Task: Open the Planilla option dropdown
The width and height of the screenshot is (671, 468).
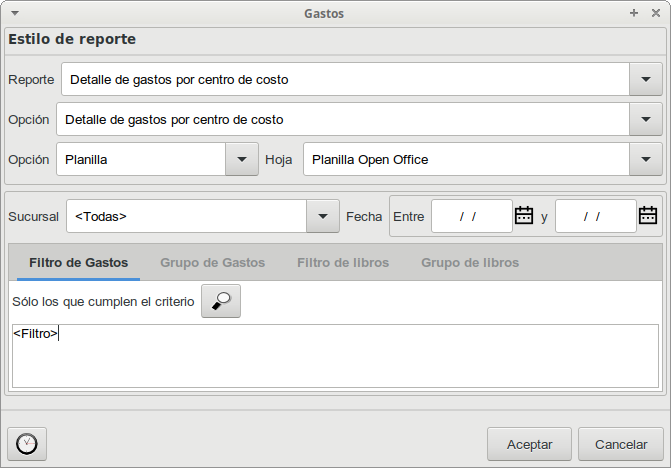Action: pyautogui.click(x=242, y=160)
